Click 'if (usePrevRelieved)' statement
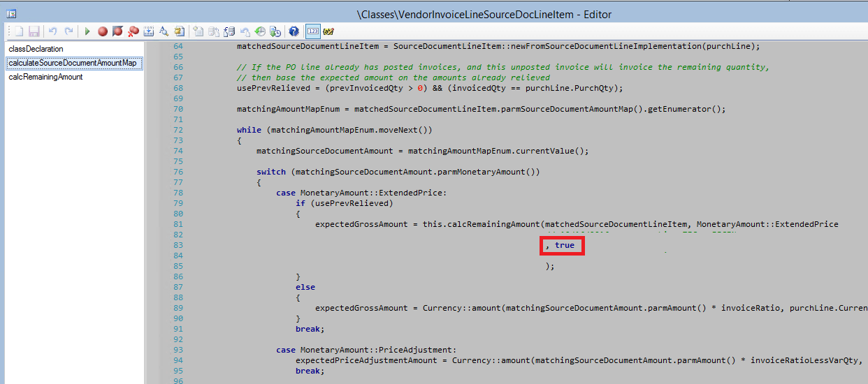The width and height of the screenshot is (868, 384). tap(345, 203)
